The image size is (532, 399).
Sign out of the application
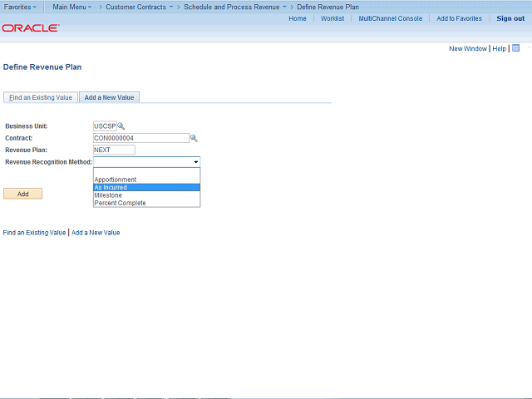(510, 18)
